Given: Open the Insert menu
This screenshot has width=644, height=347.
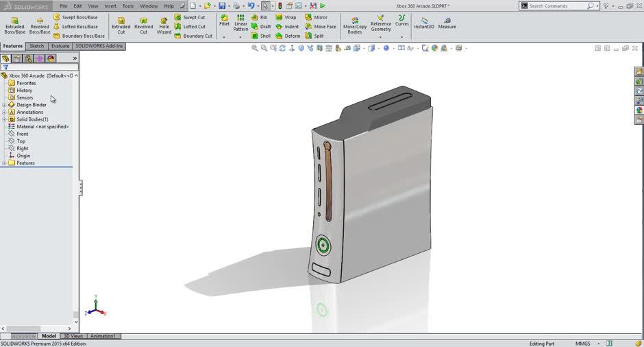Looking at the screenshot, I should tap(110, 5).
